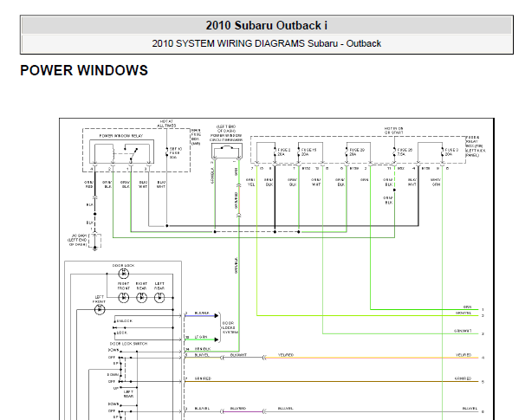This screenshot has height=420, width=525.
Task: Click the 'FUSE 15 20A' label
Action: pyautogui.click(x=308, y=152)
